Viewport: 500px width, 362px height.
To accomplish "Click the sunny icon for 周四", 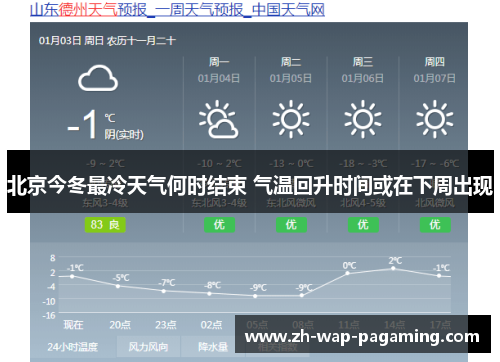I will click(435, 119).
